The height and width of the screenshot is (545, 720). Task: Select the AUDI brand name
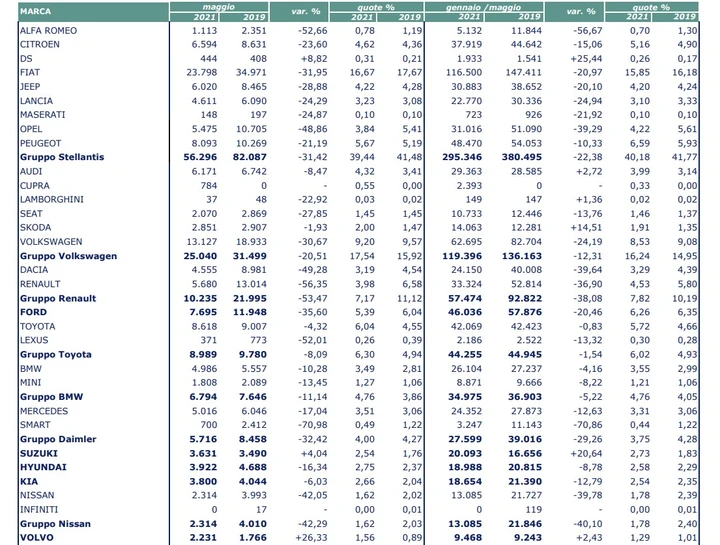click(31, 171)
